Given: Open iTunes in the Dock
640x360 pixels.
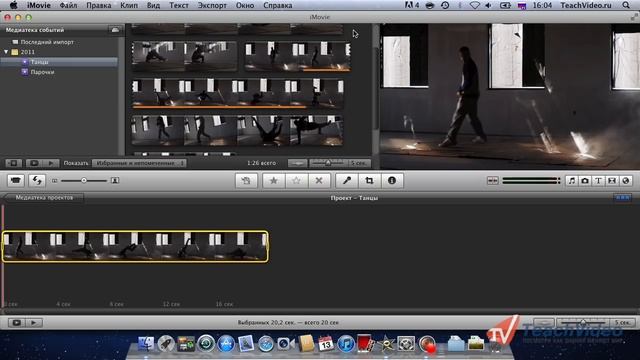Looking at the screenshot, I should pyautogui.click(x=346, y=344).
